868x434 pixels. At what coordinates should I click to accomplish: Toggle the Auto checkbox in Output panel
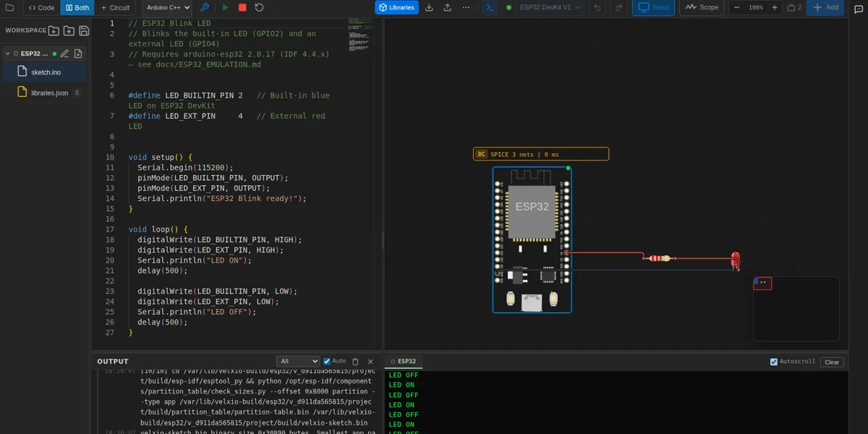(x=327, y=361)
